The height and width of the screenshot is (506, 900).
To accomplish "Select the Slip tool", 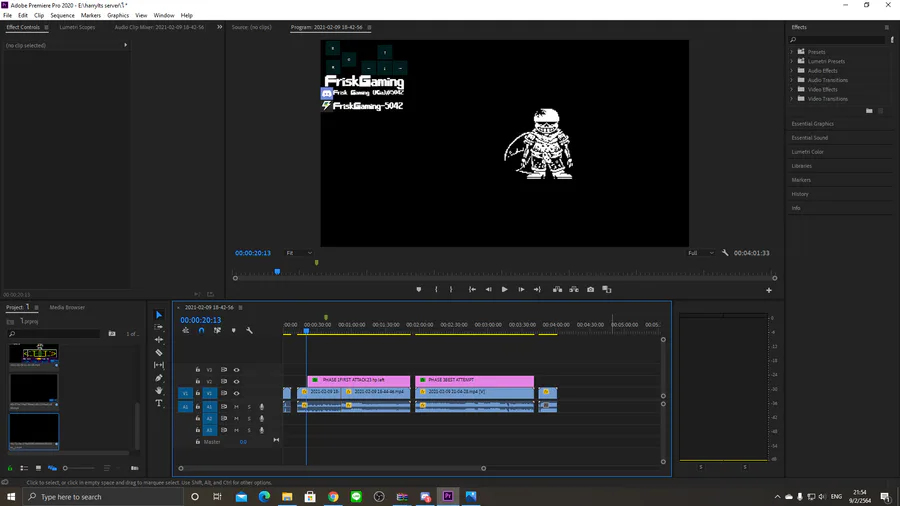I will pyautogui.click(x=159, y=365).
